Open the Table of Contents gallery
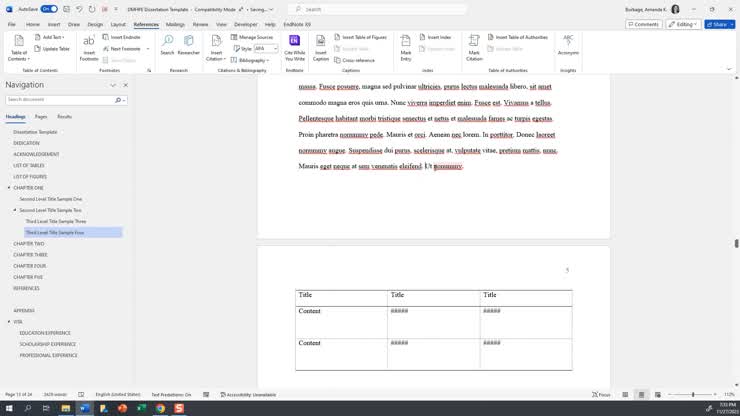The width and height of the screenshot is (740, 416). click(x=19, y=48)
